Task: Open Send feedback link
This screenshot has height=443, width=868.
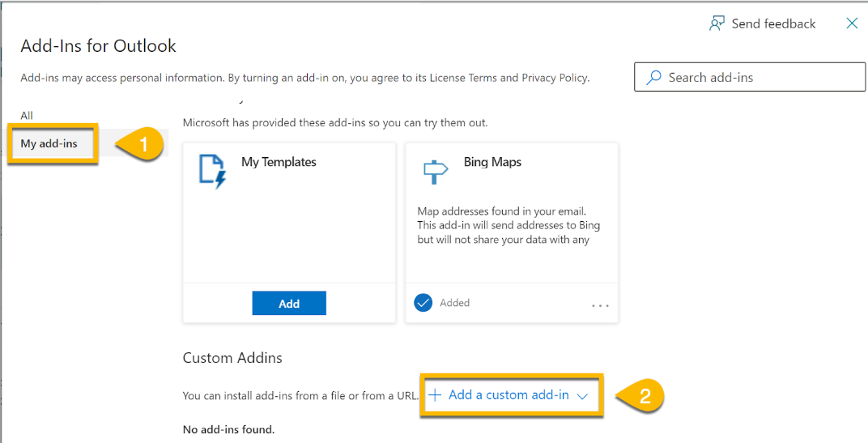Action: [x=762, y=23]
